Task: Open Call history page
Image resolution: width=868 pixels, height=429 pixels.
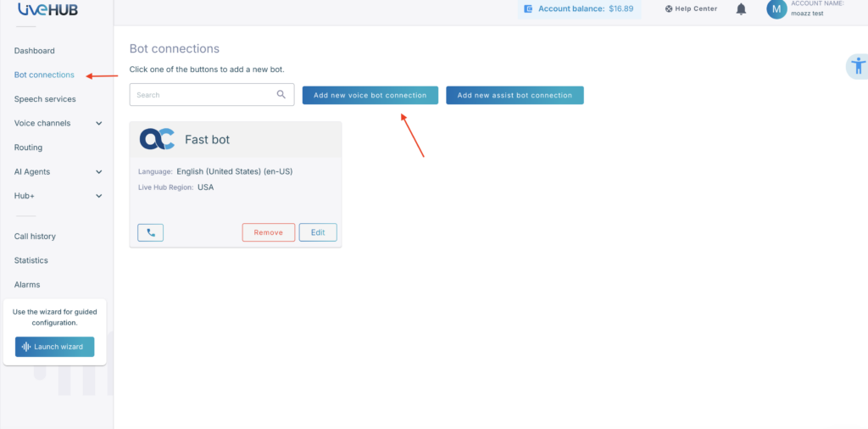Action: pos(35,237)
